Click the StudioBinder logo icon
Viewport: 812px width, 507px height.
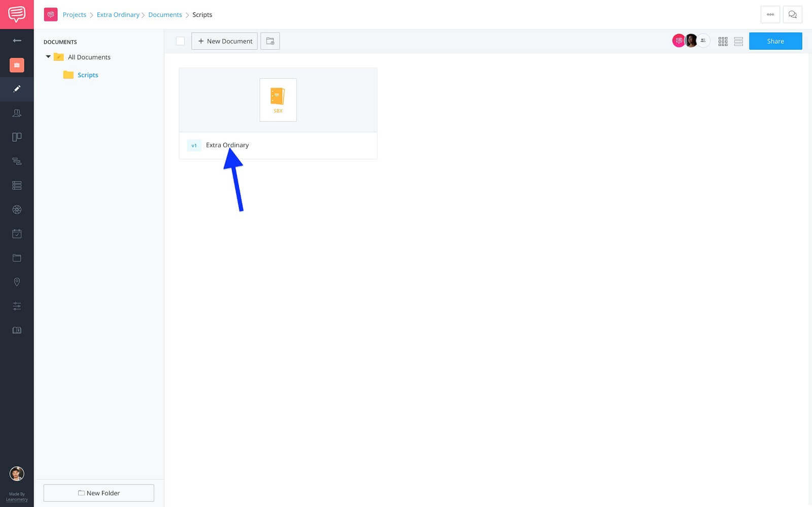point(17,14)
